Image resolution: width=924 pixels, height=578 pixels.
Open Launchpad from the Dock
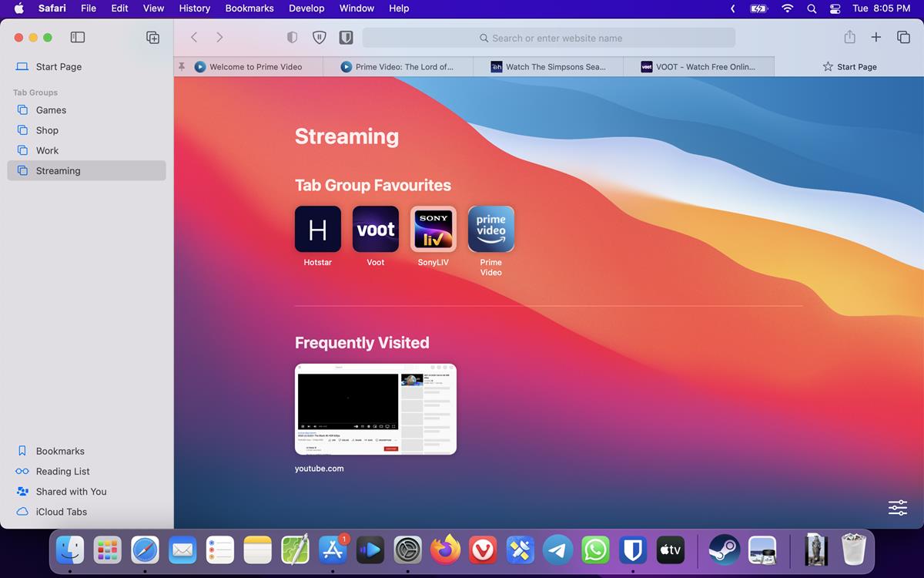108,549
